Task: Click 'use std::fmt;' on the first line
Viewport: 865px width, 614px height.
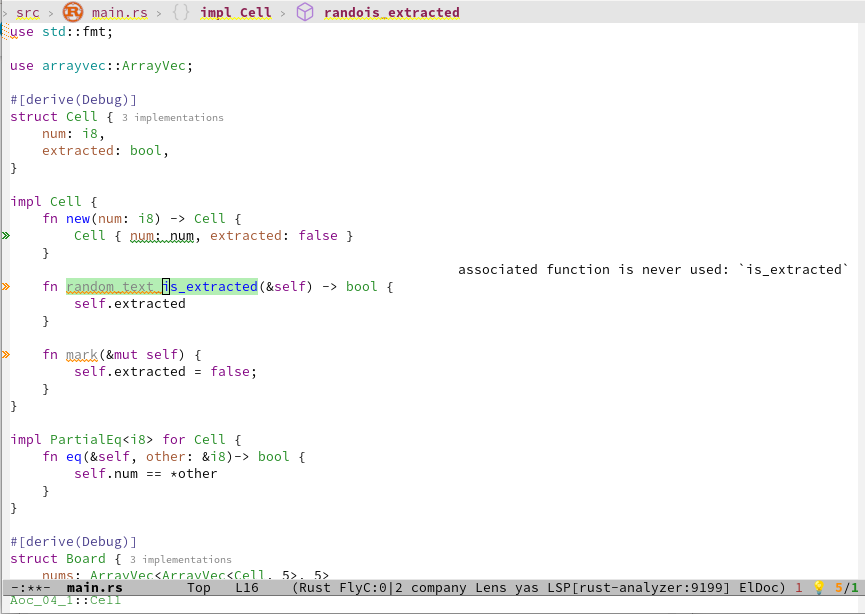Action: tap(61, 31)
